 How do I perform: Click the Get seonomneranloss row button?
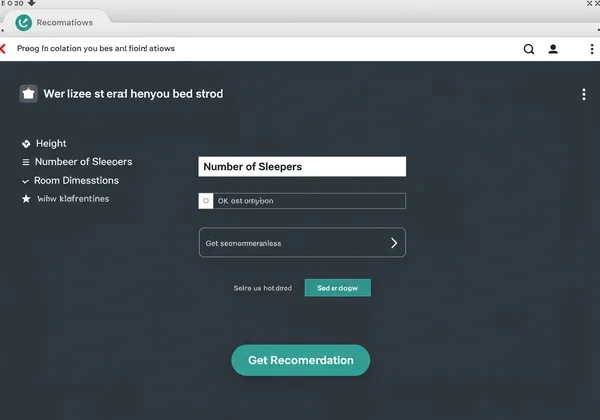(x=302, y=243)
